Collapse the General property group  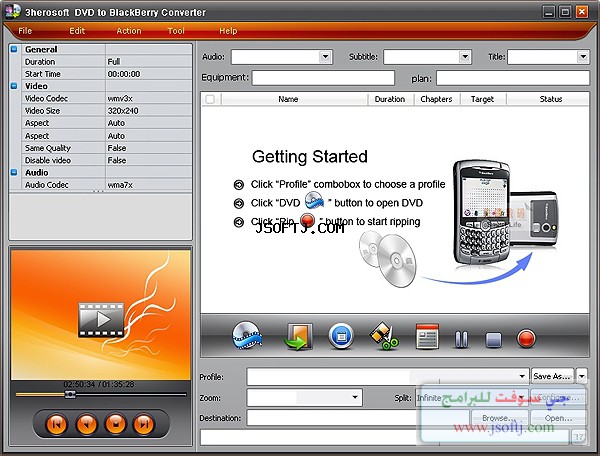click(x=14, y=49)
